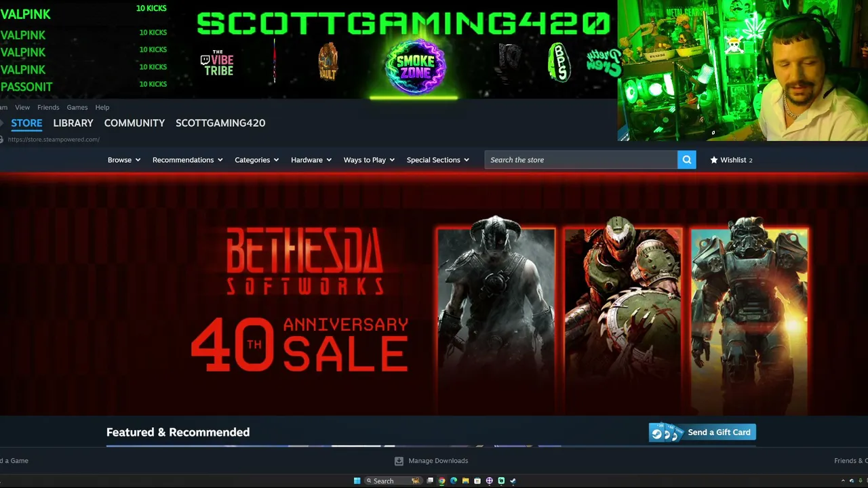Viewport: 868px width, 488px height.
Task: Open Microsoft Store from the taskbar
Action: point(477,481)
